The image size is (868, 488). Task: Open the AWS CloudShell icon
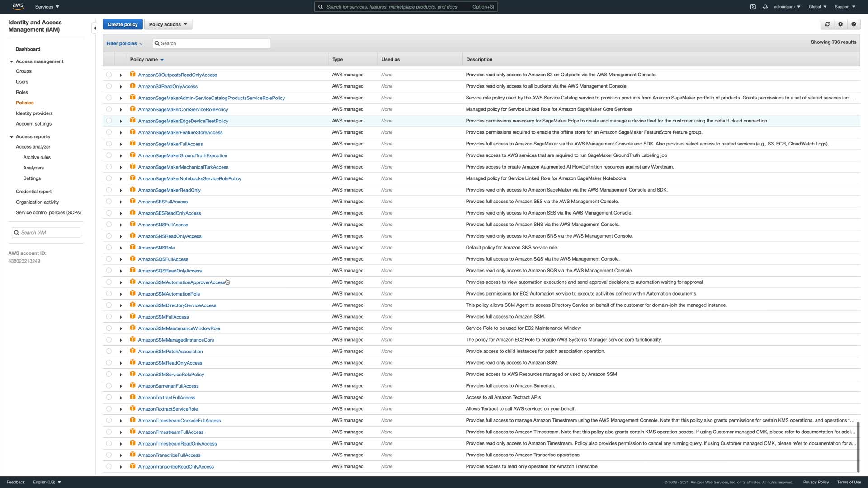(x=753, y=7)
